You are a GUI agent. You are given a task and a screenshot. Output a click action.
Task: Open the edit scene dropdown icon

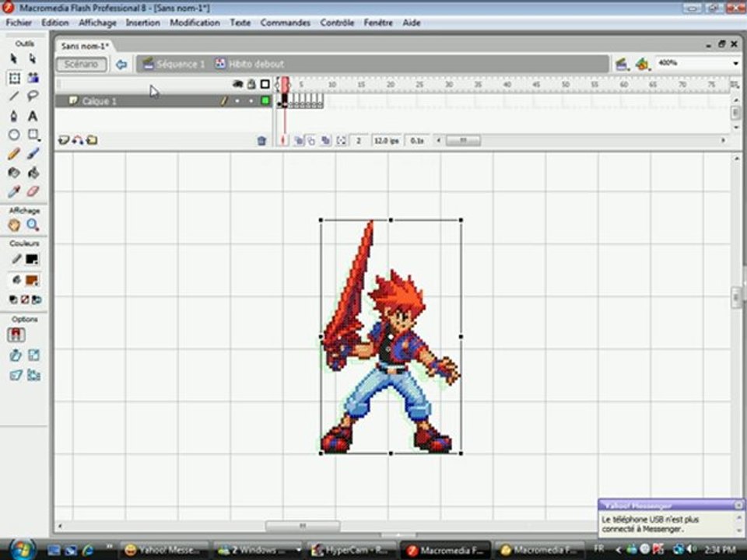(x=621, y=64)
